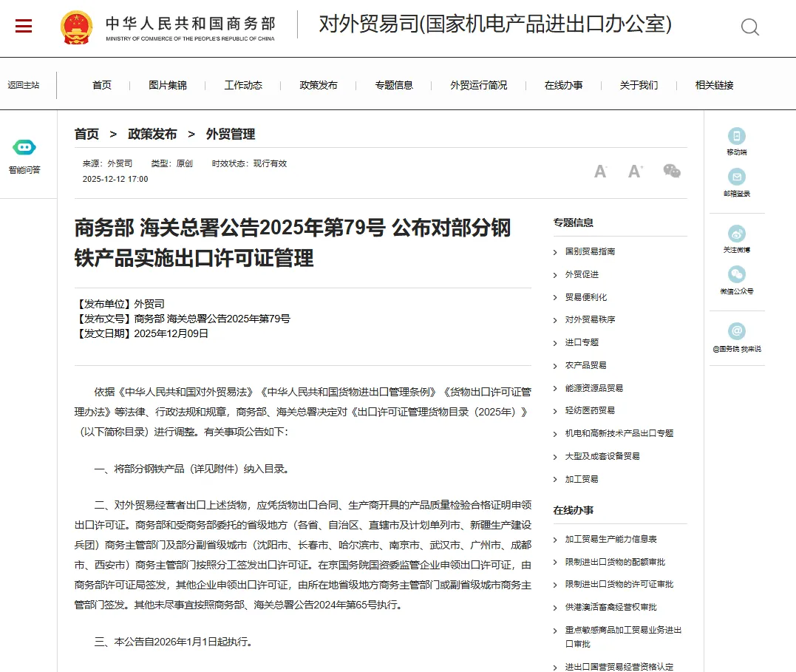Viewport: 796px width, 672px height.
Task: Select the 外贸运行简况 menu item
Action: click(477, 85)
